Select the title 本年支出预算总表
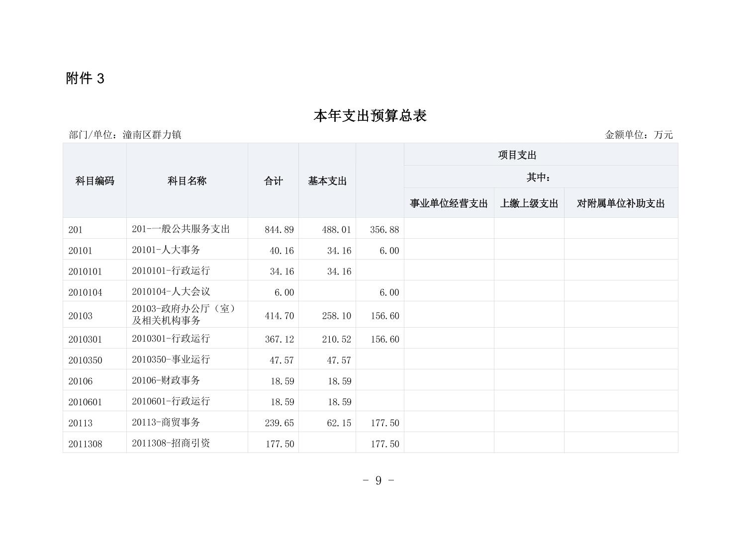The height and width of the screenshot is (534, 756). click(370, 116)
